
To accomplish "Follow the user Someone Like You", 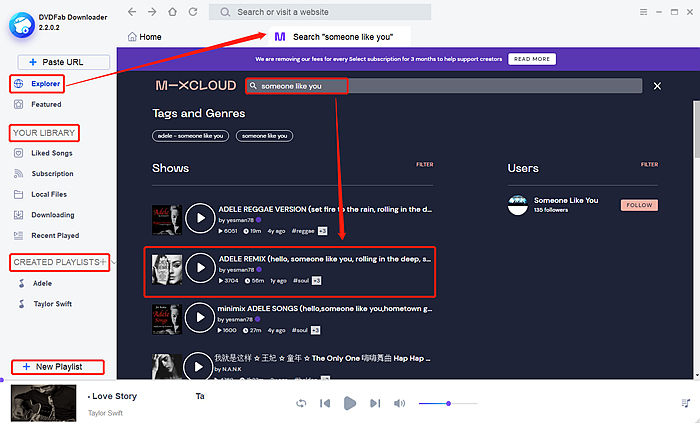I will 639,205.
